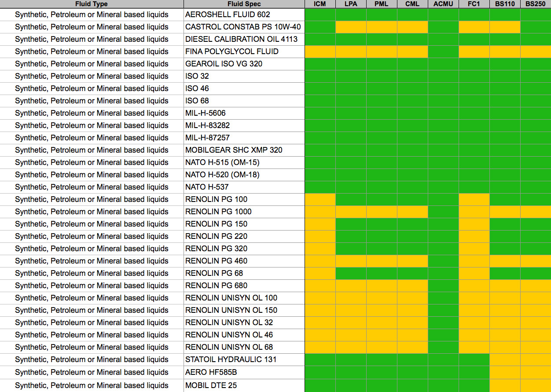
Task: Select the RENOLIN PG 460 cell
Action: pyautogui.click(x=244, y=261)
